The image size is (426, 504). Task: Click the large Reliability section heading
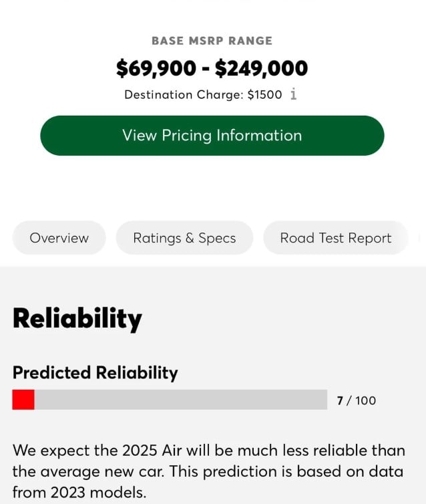tap(77, 318)
